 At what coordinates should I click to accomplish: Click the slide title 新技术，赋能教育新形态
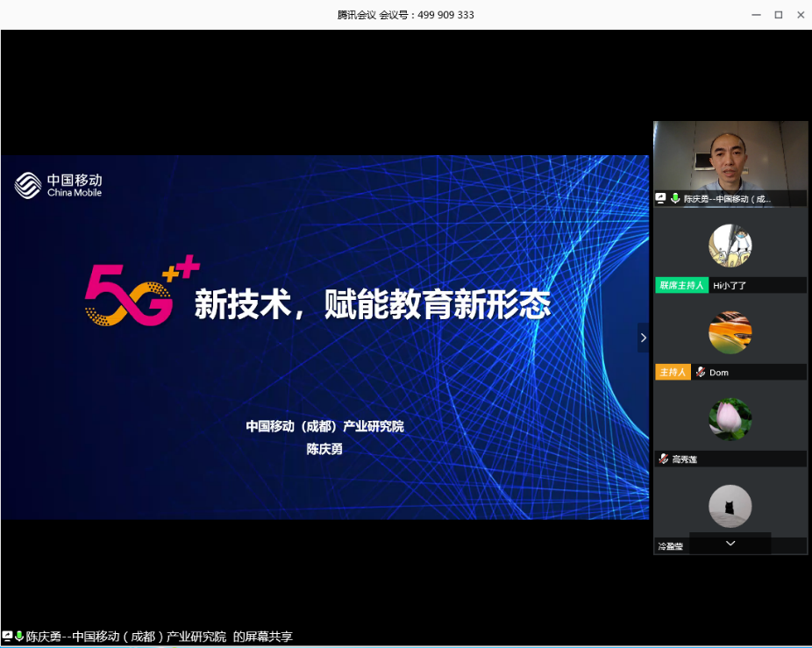[x=373, y=304]
